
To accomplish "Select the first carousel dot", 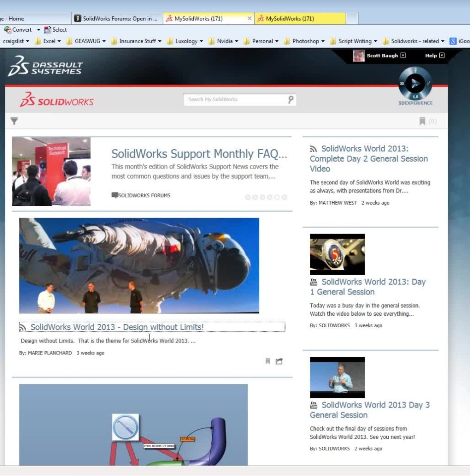I will (248, 197).
